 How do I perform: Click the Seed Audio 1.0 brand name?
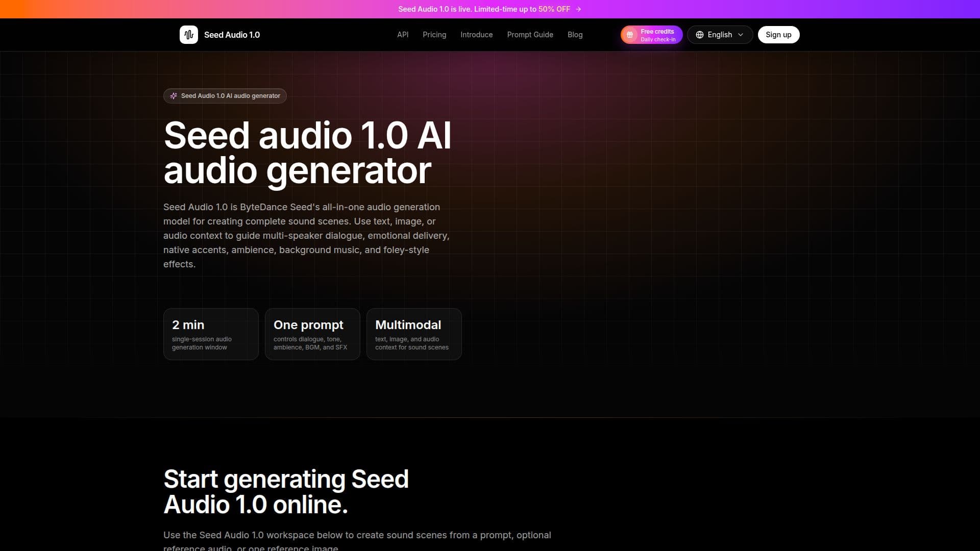pyautogui.click(x=232, y=35)
